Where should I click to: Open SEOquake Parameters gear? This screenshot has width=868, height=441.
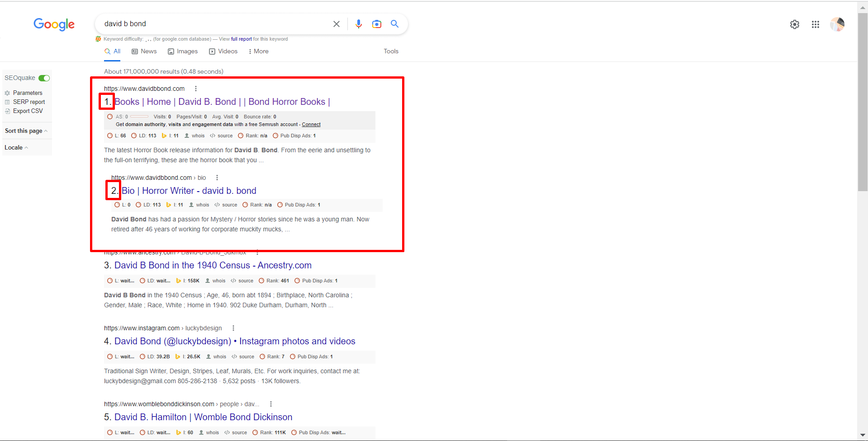(x=24, y=93)
